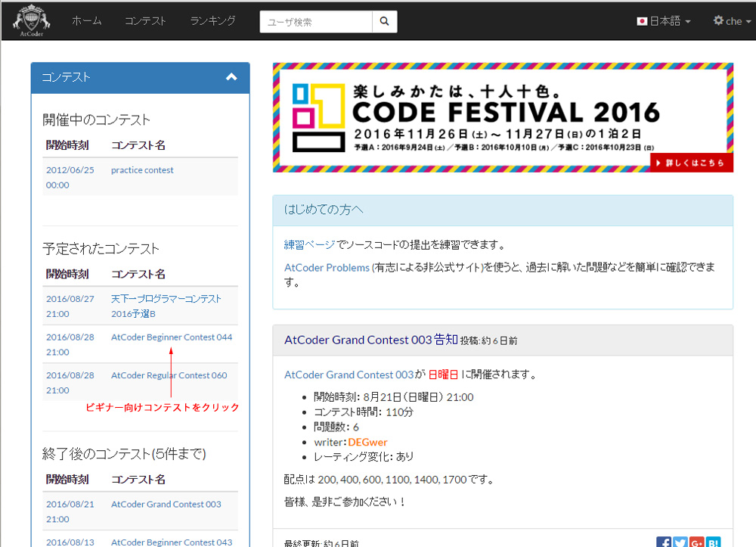Image resolution: width=756 pixels, height=547 pixels.
Task: Open ランキング in the navbar
Action: [x=212, y=20]
